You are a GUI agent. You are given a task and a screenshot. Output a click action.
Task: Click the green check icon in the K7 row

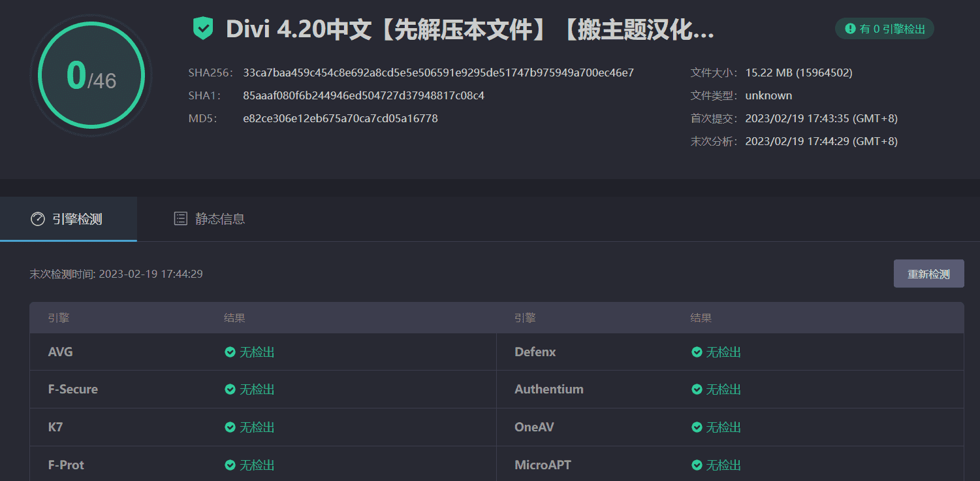[230, 427]
